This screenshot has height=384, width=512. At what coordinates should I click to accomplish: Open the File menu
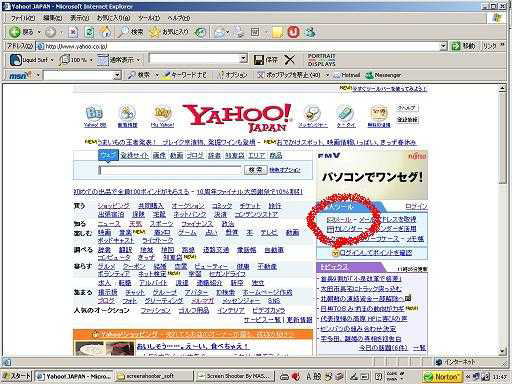23,18
